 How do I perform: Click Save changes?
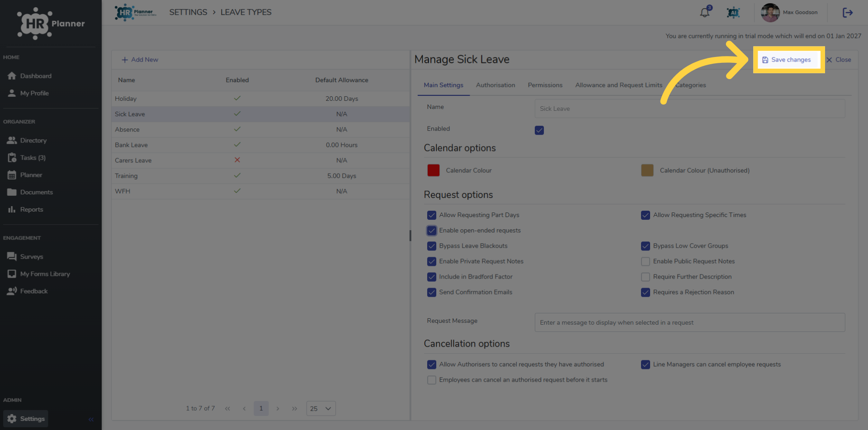(x=787, y=60)
